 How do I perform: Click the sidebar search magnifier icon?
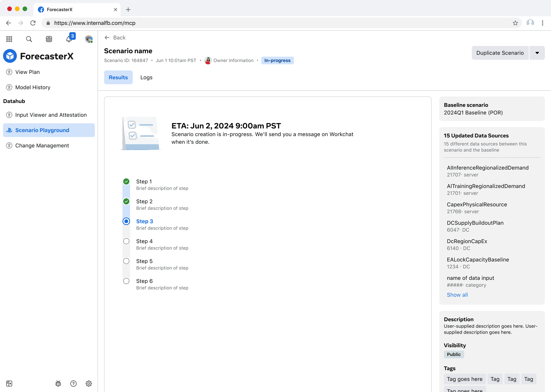click(29, 39)
